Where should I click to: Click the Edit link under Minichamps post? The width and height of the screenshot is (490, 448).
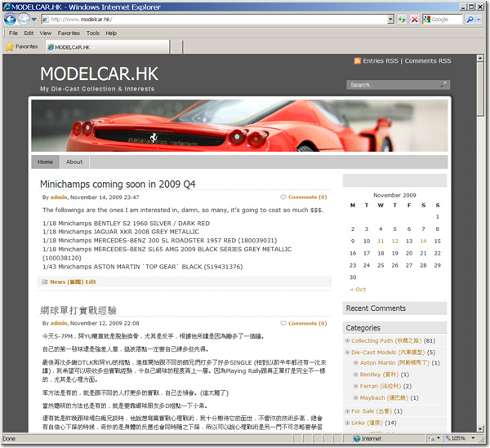pos(91,282)
